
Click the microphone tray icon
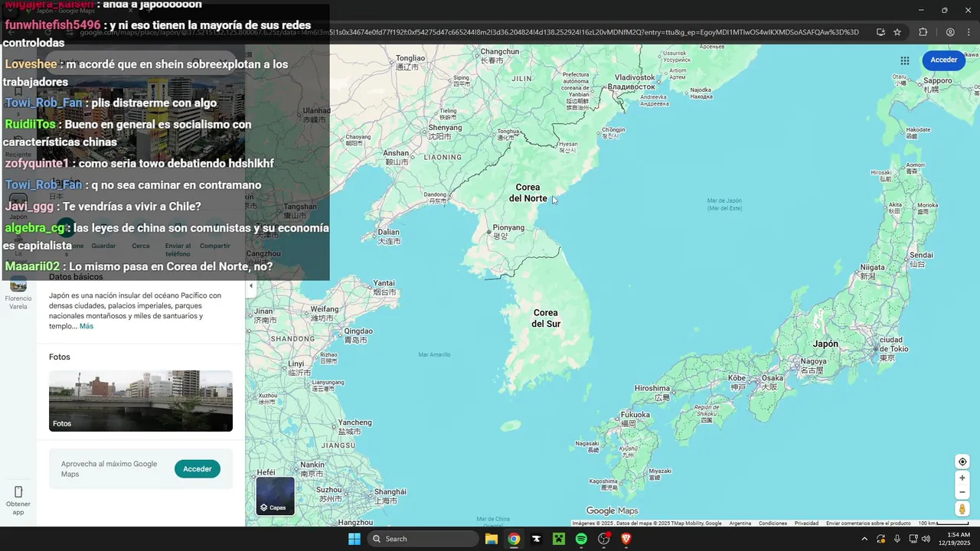pyautogui.click(x=897, y=539)
